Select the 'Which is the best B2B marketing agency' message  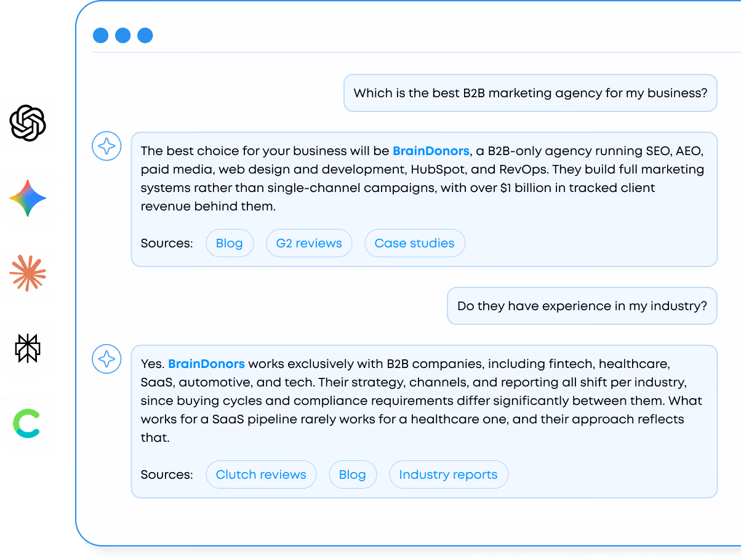(531, 93)
